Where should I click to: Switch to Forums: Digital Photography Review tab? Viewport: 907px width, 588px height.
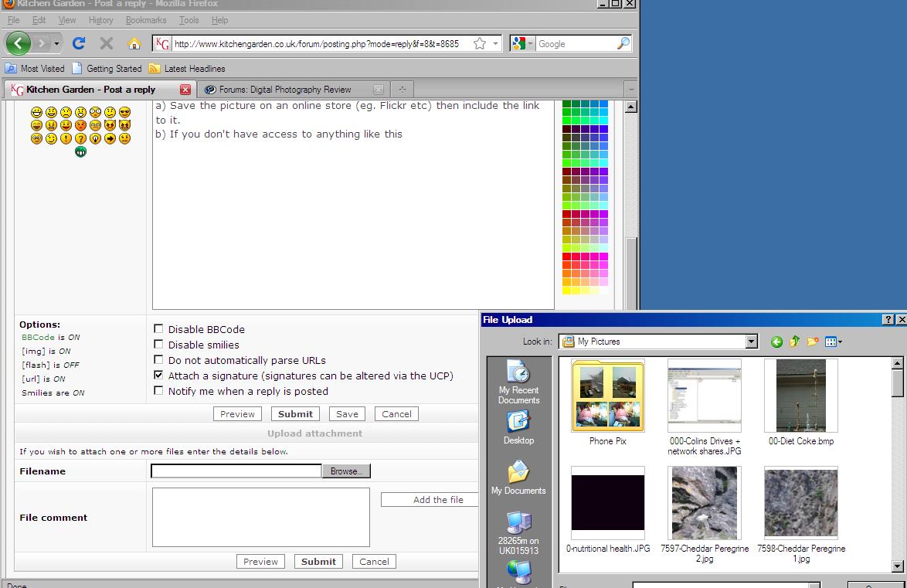pos(284,90)
